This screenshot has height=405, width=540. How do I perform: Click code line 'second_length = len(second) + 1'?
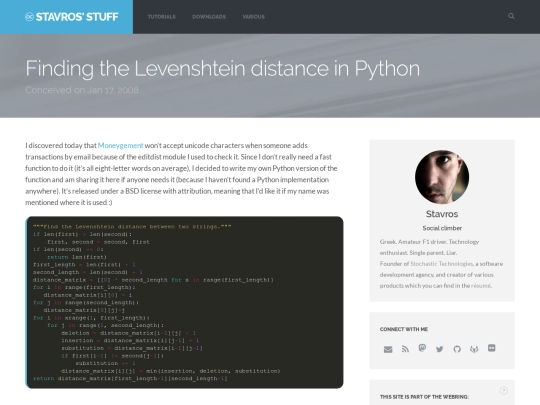point(88,272)
